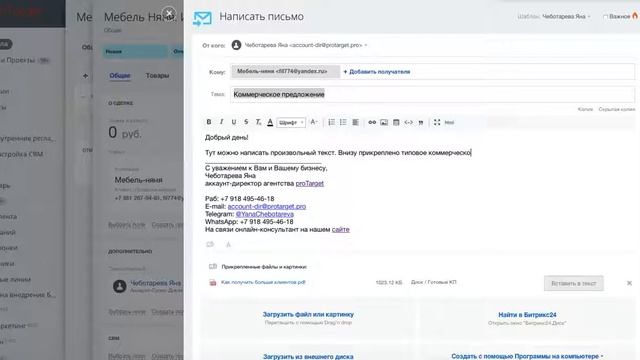Click the Вставить в текст button

573,283
